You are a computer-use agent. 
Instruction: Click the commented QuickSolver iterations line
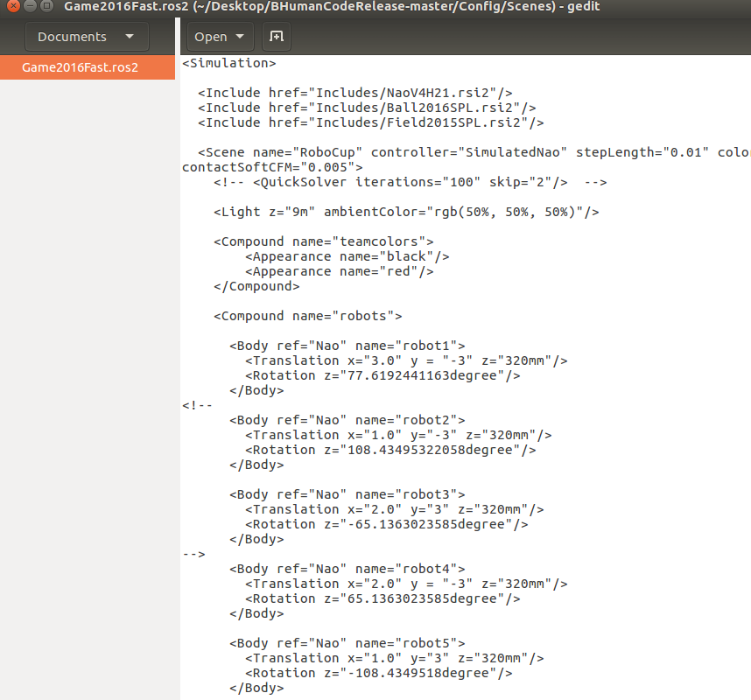[x=410, y=182]
